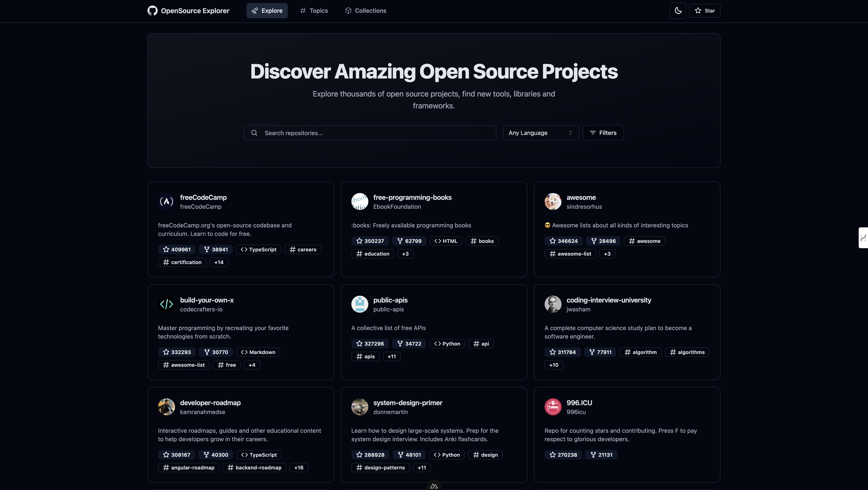Screen dimensions: 868x490
Task: Select the careers topic tag
Action: coord(303,249)
